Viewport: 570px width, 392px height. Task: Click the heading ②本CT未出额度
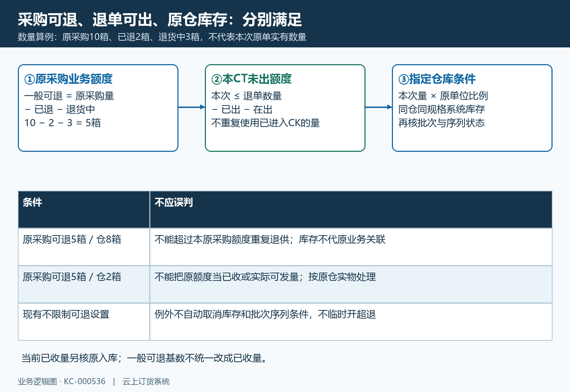[252, 79]
